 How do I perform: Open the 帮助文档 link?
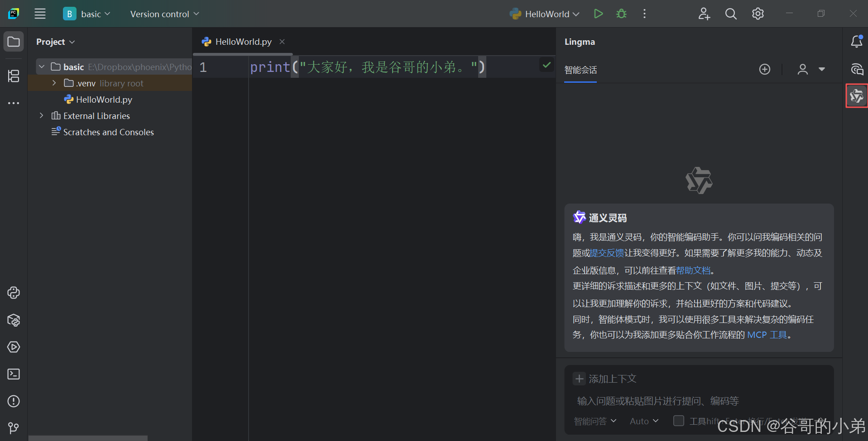[693, 270]
